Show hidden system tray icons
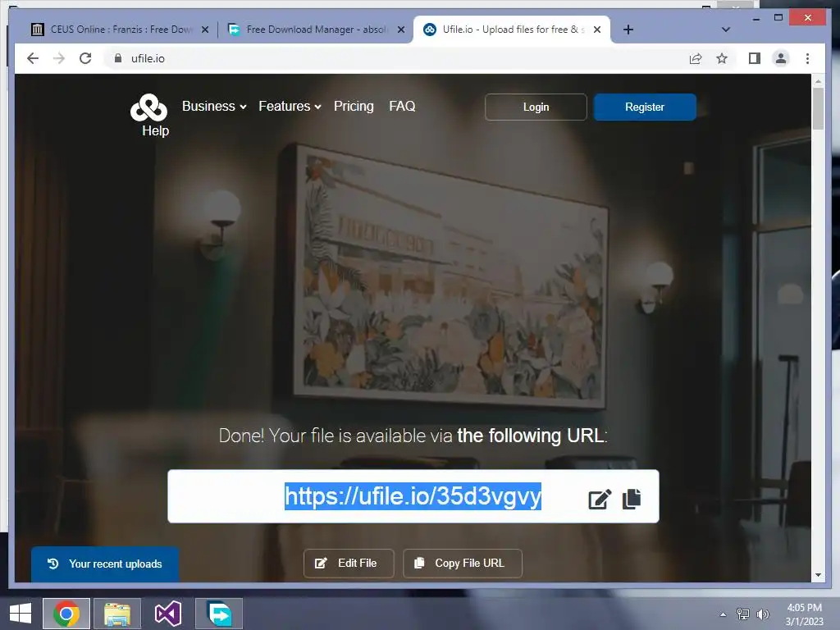Viewport: 840px width, 630px height. tap(724, 614)
